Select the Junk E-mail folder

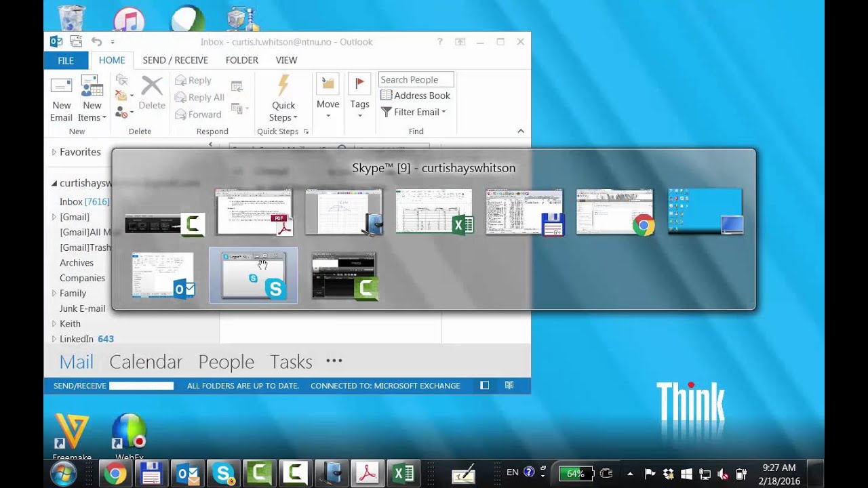click(82, 308)
